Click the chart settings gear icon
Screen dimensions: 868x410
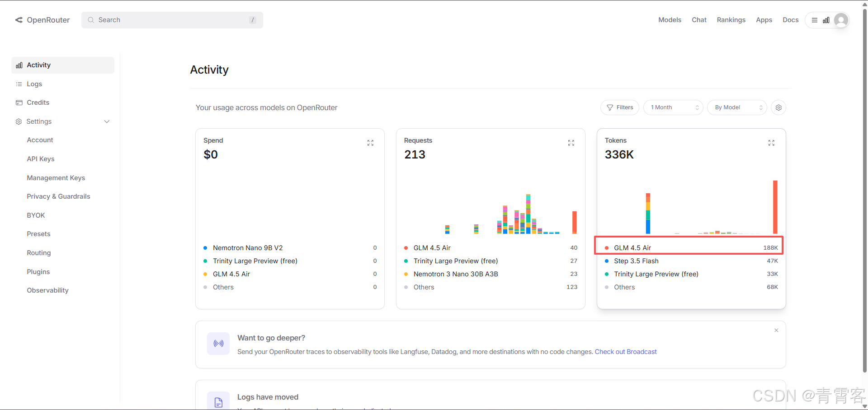[778, 107]
